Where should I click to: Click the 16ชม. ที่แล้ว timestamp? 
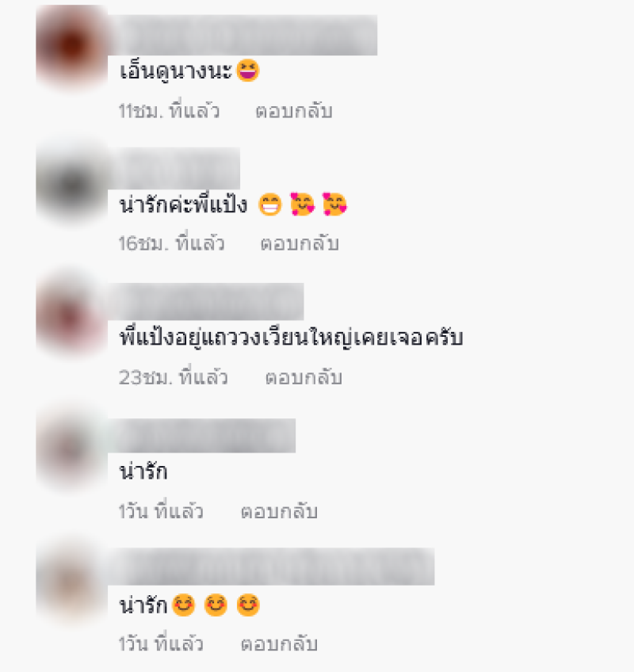[171, 244]
